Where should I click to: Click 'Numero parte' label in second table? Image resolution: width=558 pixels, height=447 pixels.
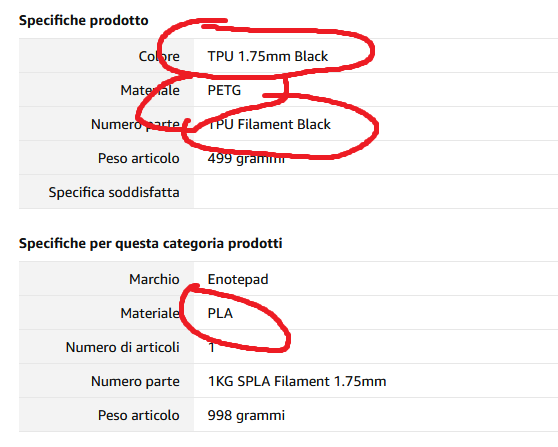click(135, 382)
